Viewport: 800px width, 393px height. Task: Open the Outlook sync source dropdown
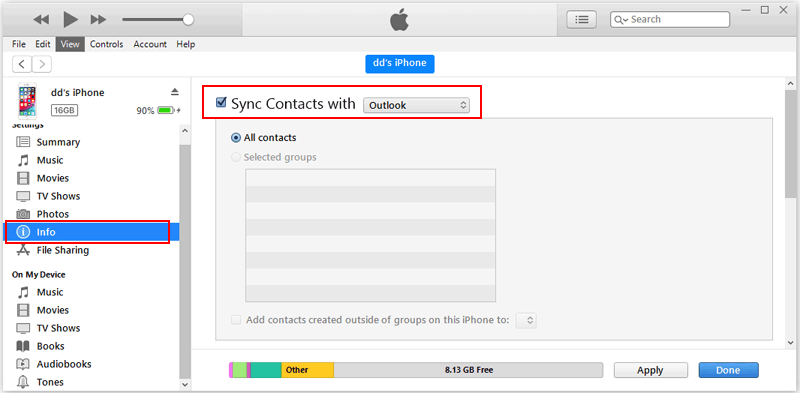(416, 105)
